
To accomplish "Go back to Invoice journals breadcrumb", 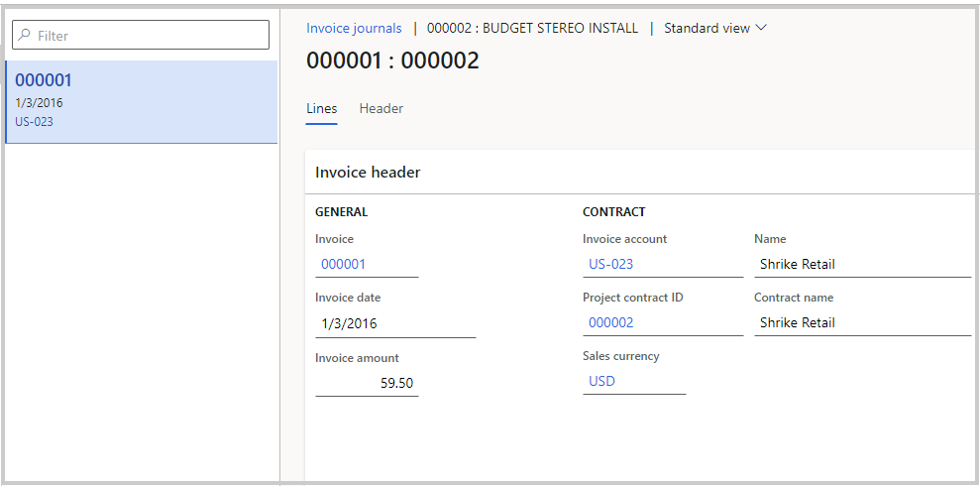I will [x=354, y=28].
